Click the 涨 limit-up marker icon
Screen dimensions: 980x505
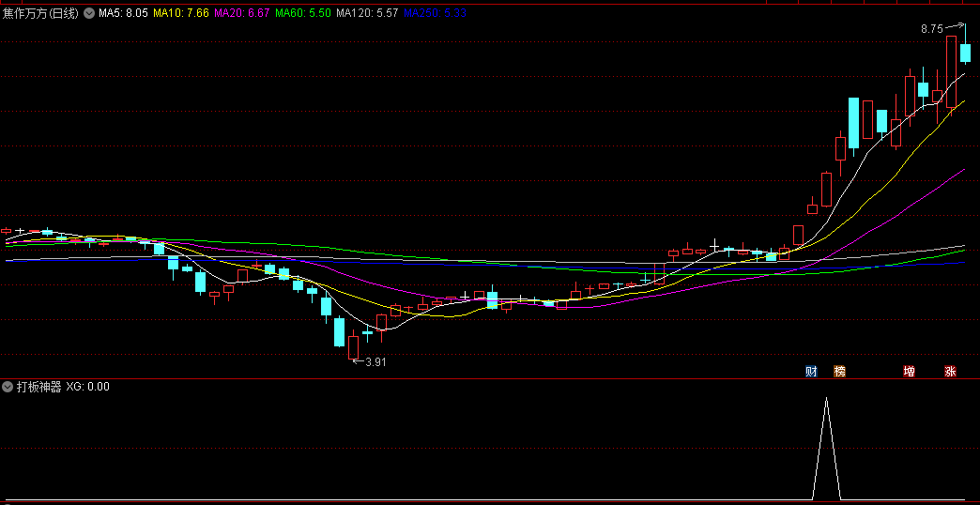coord(950,372)
